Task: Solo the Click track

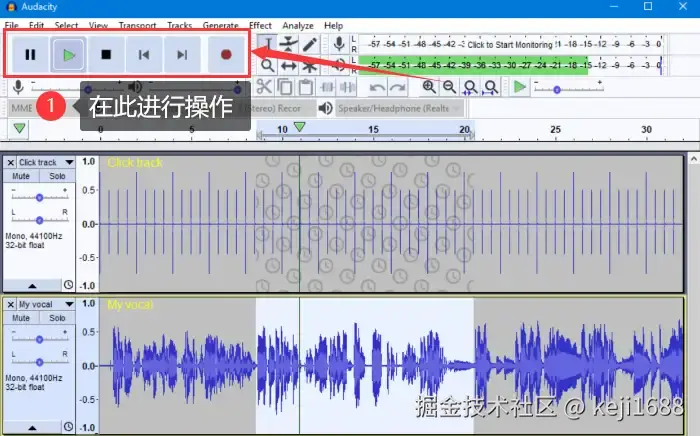Action: click(57, 176)
